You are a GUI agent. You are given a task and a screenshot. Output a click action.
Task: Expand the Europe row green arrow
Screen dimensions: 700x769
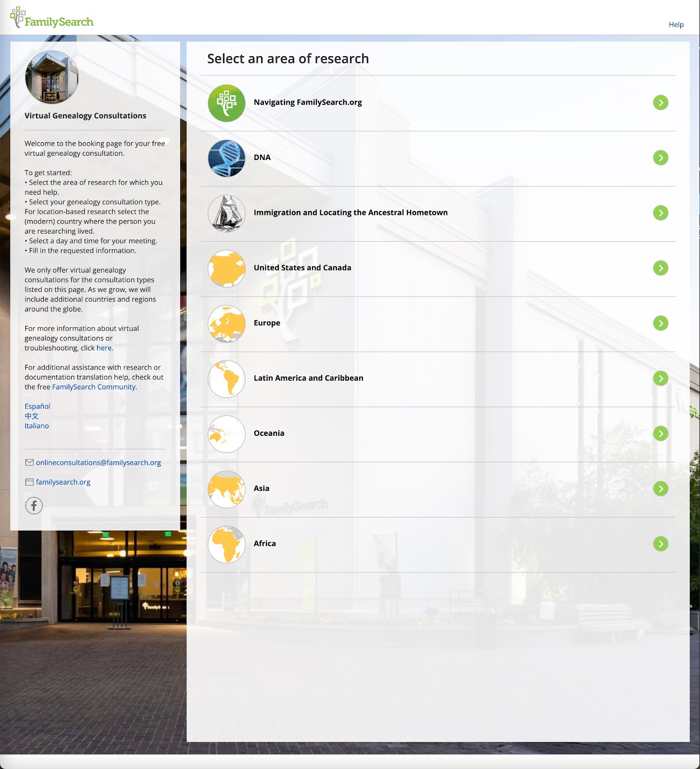661,323
